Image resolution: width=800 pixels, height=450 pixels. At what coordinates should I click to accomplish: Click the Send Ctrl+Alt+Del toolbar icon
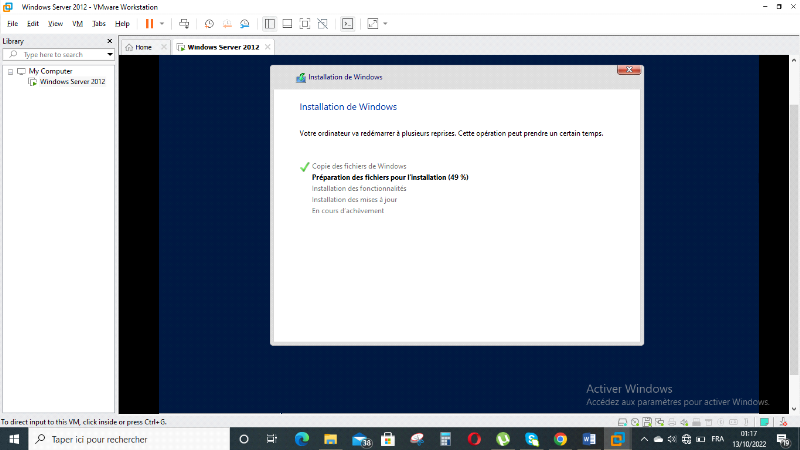point(184,23)
